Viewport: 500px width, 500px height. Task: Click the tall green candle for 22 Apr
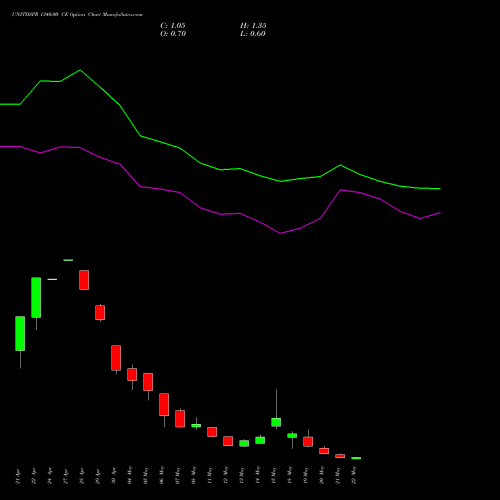pos(36,297)
